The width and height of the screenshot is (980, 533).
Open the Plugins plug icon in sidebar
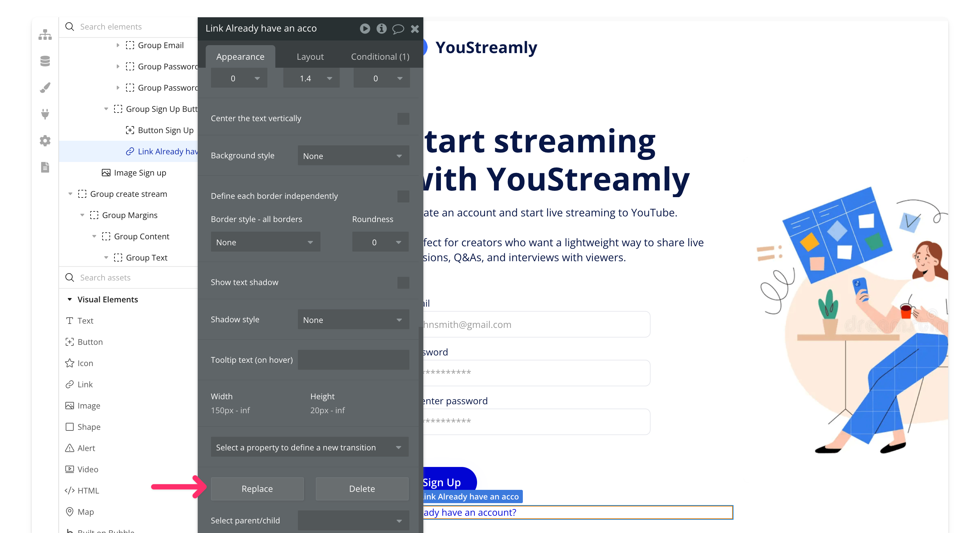pos(45,114)
